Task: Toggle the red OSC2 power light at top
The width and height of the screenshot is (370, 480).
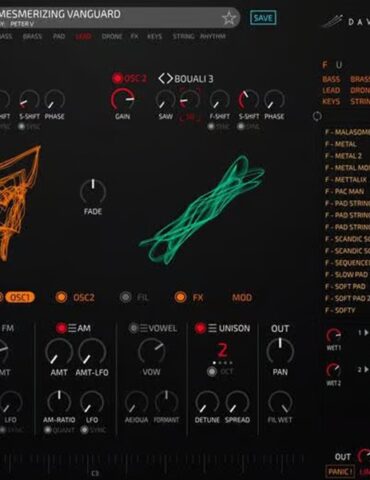Action: tap(117, 78)
